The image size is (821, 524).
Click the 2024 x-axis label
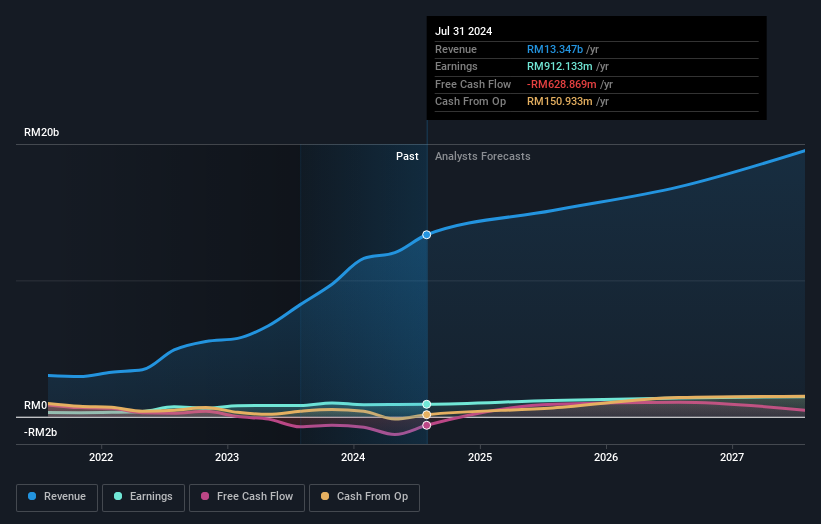click(x=353, y=457)
